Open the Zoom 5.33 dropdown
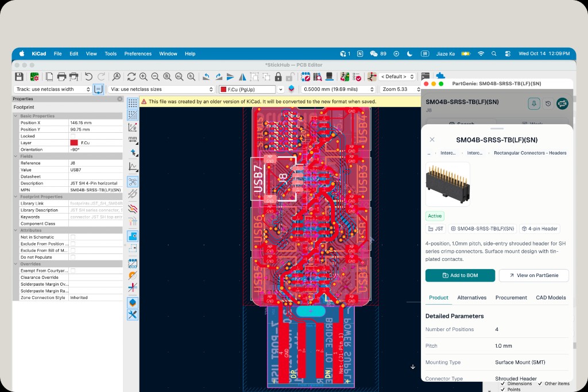The height and width of the screenshot is (392, 588). 400,89
